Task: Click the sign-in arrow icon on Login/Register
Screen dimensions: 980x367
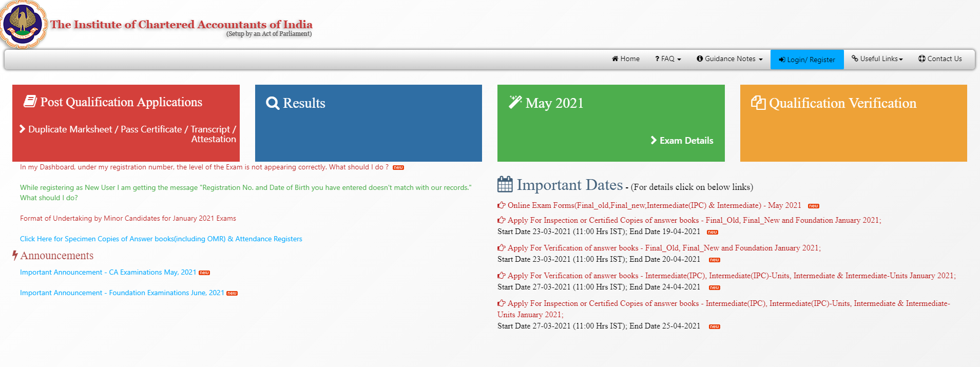Action: [x=782, y=60]
